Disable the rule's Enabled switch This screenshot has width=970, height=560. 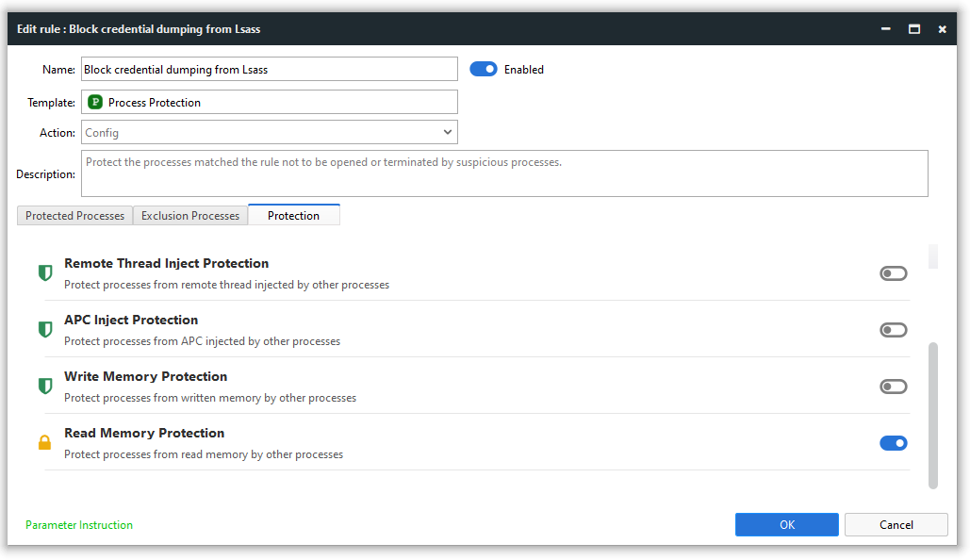(x=484, y=69)
